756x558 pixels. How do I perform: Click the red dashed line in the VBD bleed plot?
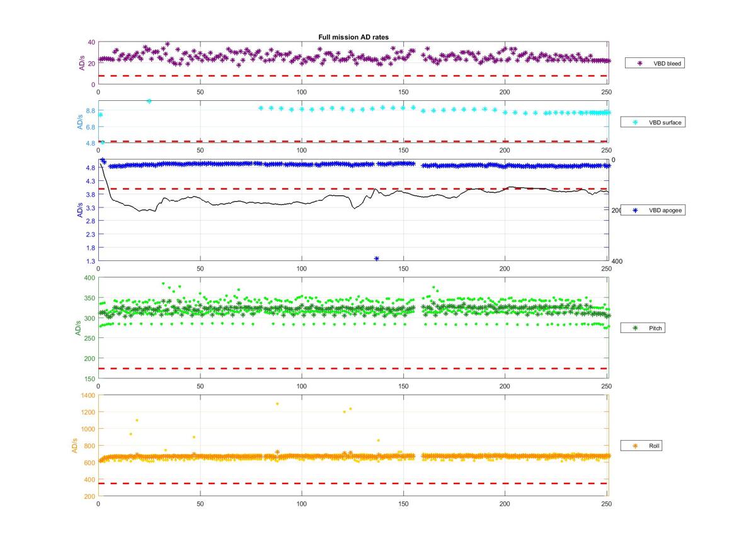(x=353, y=76)
